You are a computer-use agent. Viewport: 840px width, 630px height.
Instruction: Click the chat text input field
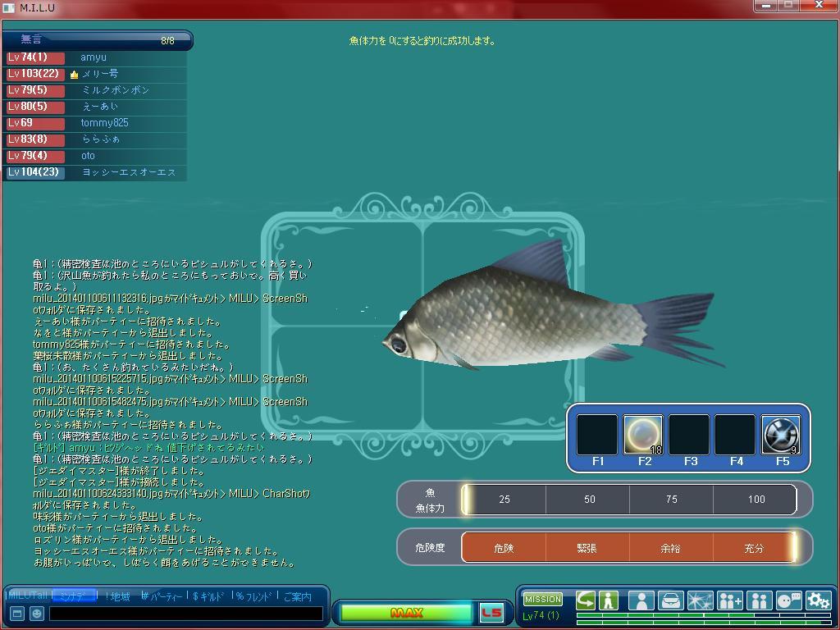point(185,614)
